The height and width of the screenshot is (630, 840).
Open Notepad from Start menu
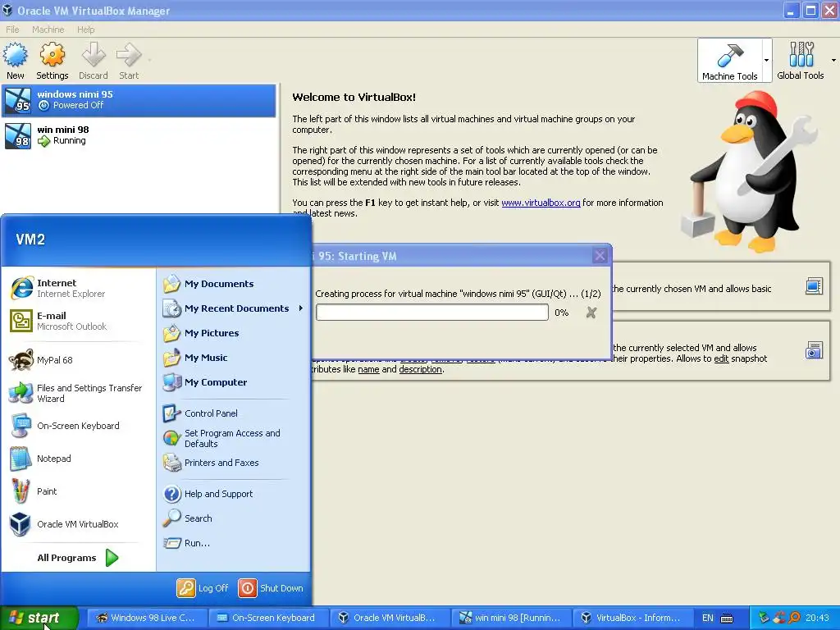click(78, 459)
